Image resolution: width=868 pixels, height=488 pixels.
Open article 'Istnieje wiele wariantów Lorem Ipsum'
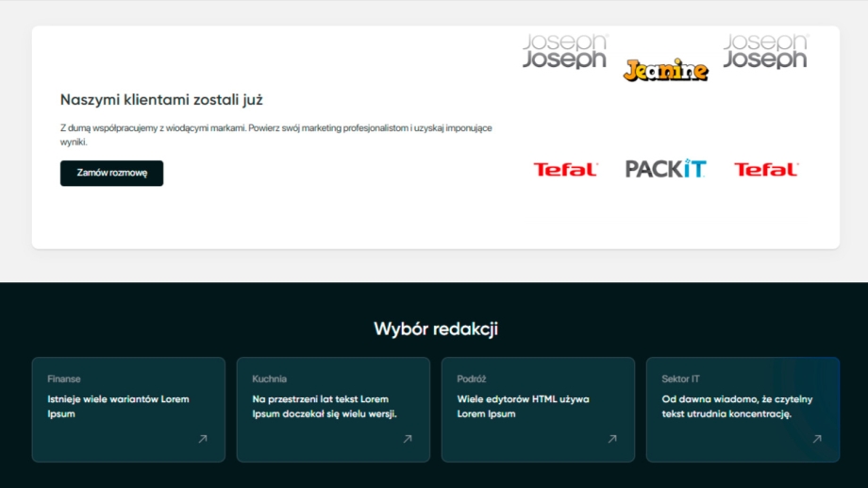(x=118, y=407)
